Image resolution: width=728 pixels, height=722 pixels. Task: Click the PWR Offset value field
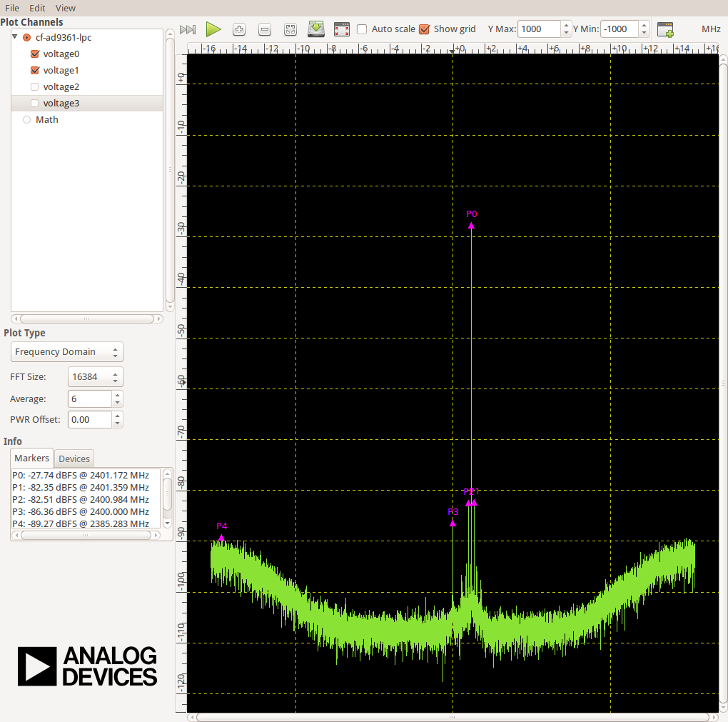90,419
